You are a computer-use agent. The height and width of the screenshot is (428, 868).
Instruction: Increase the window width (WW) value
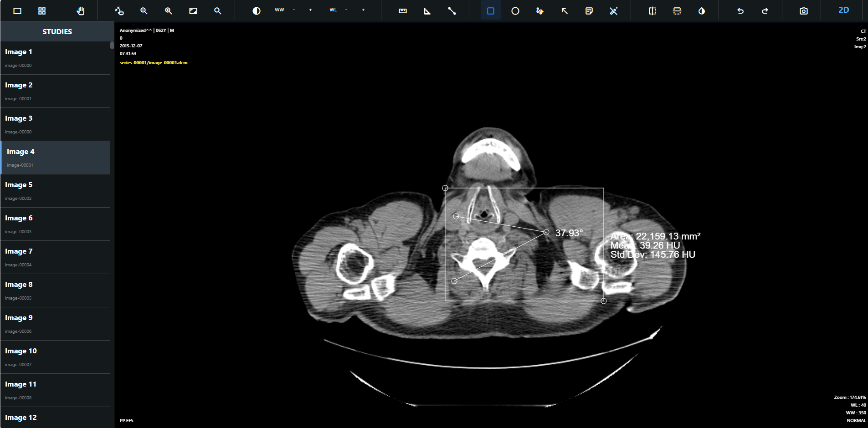pyautogui.click(x=310, y=9)
